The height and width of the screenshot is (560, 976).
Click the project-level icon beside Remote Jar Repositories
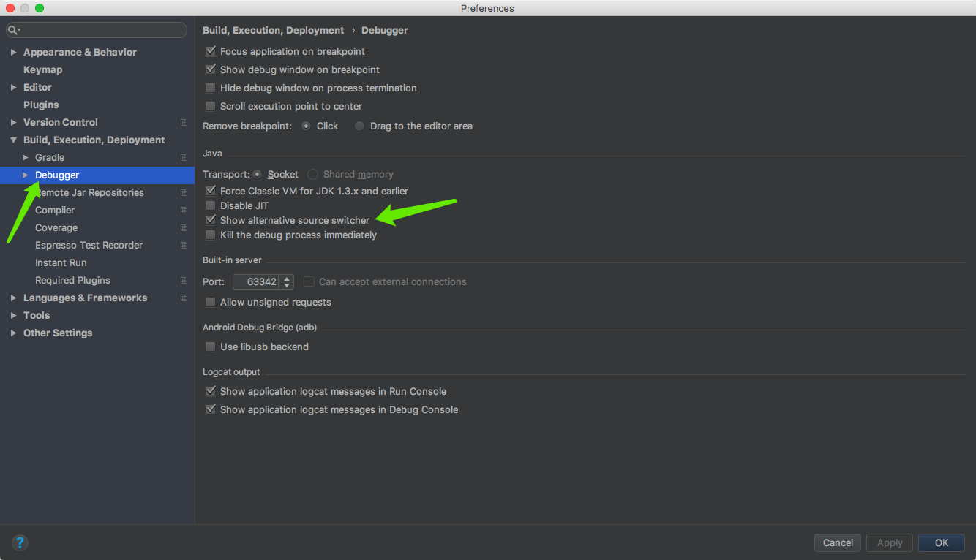[184, 192]
